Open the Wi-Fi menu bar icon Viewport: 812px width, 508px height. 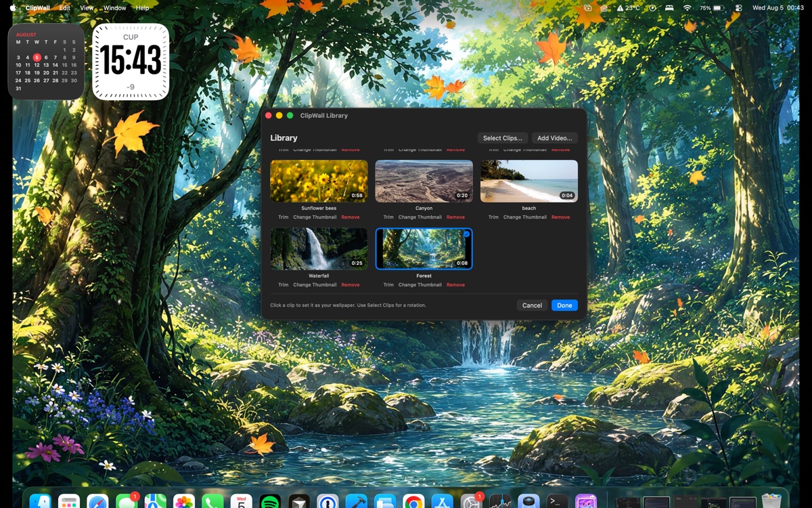[x=687, y=8]
